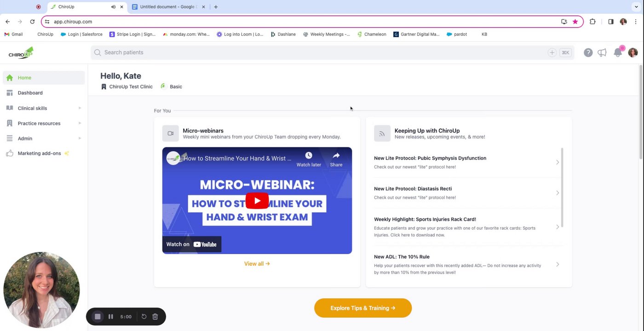
Task: Open Marketing add-ons in sidebar
Action: [x=44, y=154]
